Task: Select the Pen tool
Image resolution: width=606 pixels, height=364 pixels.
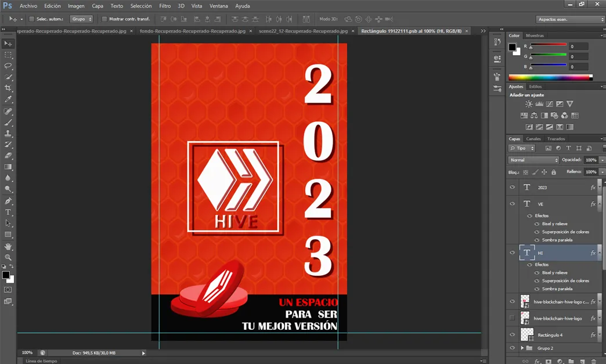Action: tap(8, 201)
